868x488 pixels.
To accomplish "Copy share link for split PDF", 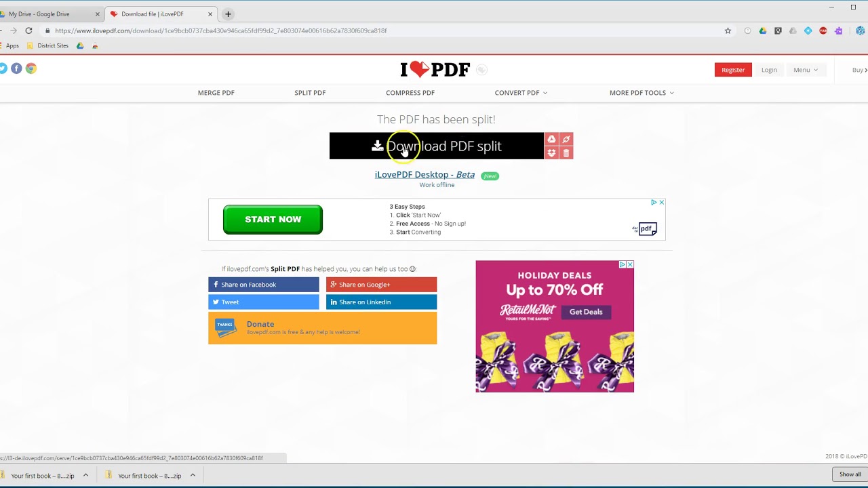I will tap(566, 139).
